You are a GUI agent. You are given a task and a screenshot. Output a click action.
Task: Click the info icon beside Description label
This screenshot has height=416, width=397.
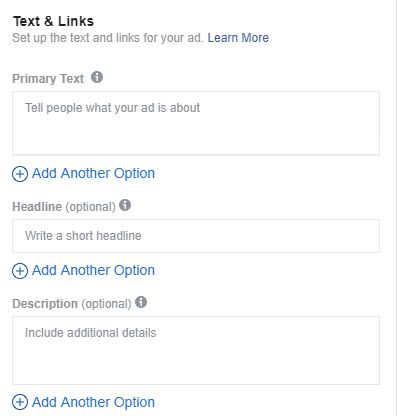141,302
